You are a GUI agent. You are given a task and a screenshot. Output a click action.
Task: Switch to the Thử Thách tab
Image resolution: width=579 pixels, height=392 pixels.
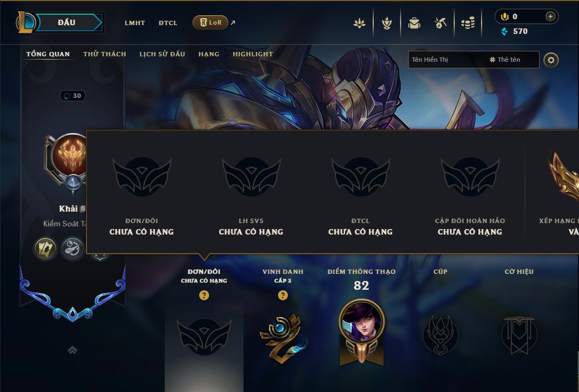105,54
